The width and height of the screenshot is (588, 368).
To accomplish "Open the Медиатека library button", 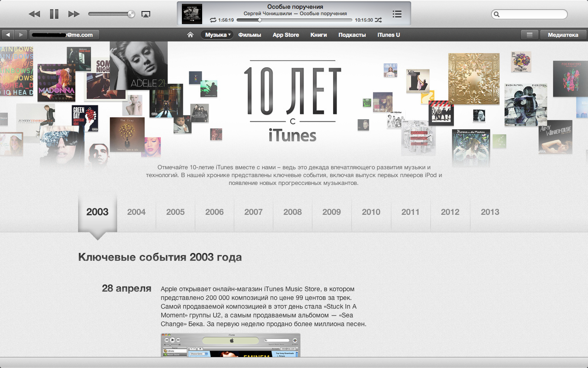I will (563, 35).
